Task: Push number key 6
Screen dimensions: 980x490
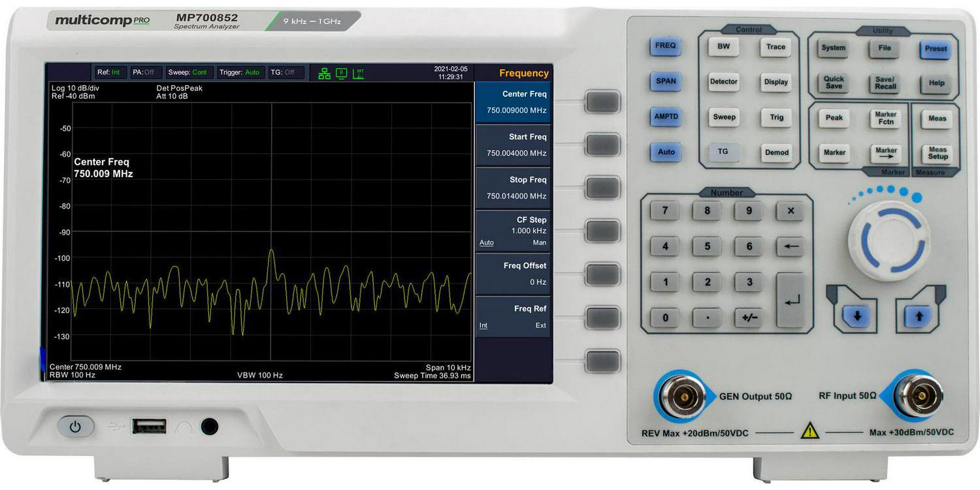Action: tap(749, 247)
